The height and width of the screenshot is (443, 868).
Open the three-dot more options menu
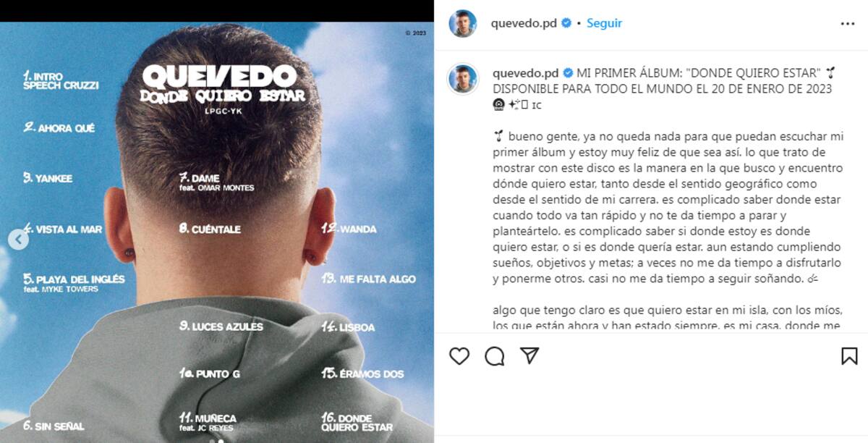click(x=848, y=23)
